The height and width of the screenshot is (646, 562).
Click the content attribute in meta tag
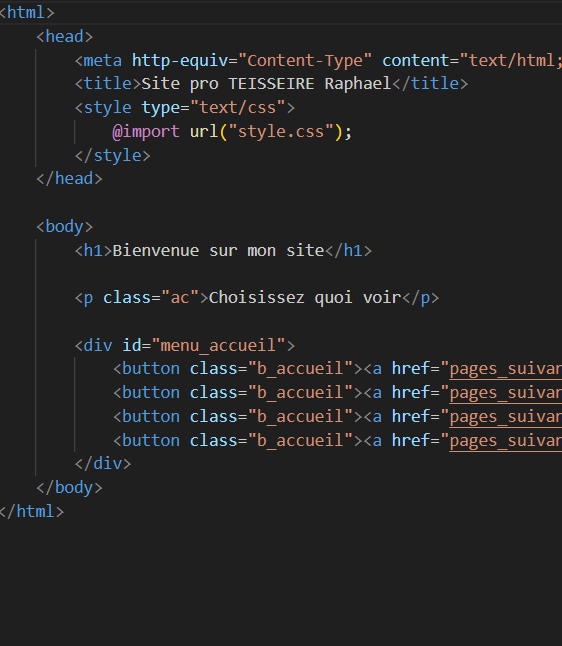coord(416,61)
